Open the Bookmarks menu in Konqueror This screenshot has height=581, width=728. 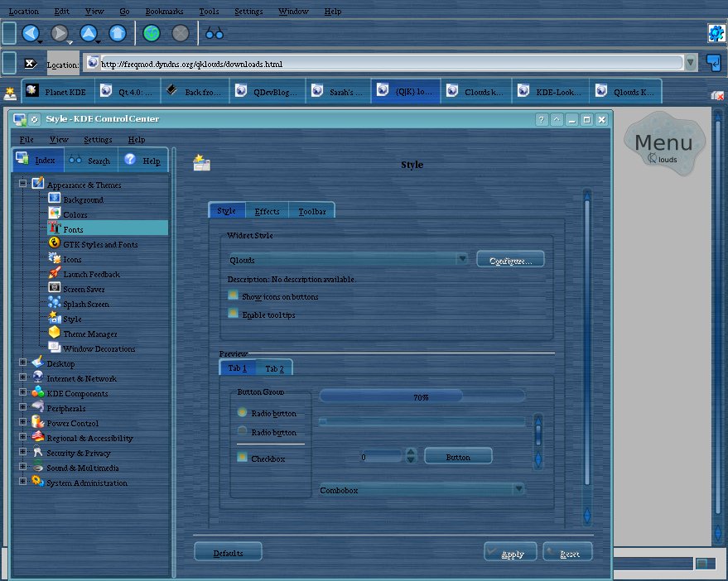(x=164, y=11)
